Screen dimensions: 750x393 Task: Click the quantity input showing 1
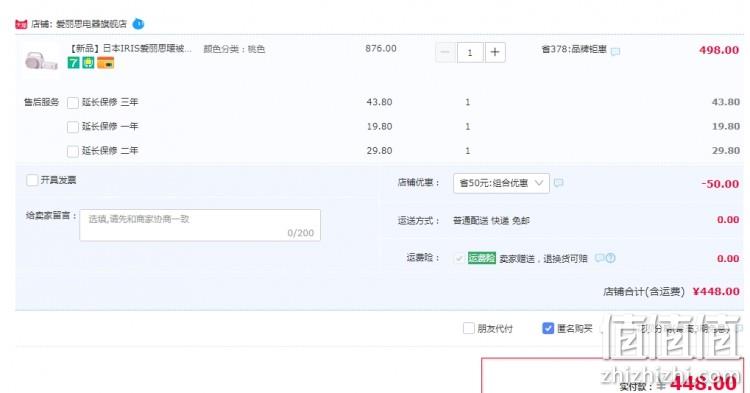(470, 52)
